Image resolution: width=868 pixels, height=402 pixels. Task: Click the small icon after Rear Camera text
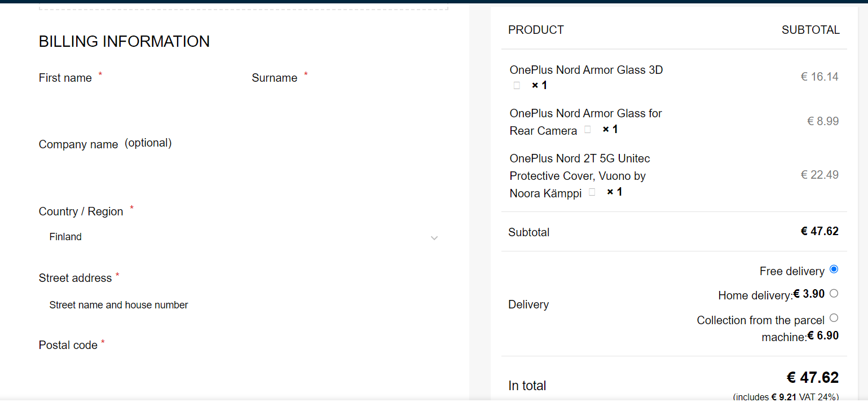tap(588, 130)
